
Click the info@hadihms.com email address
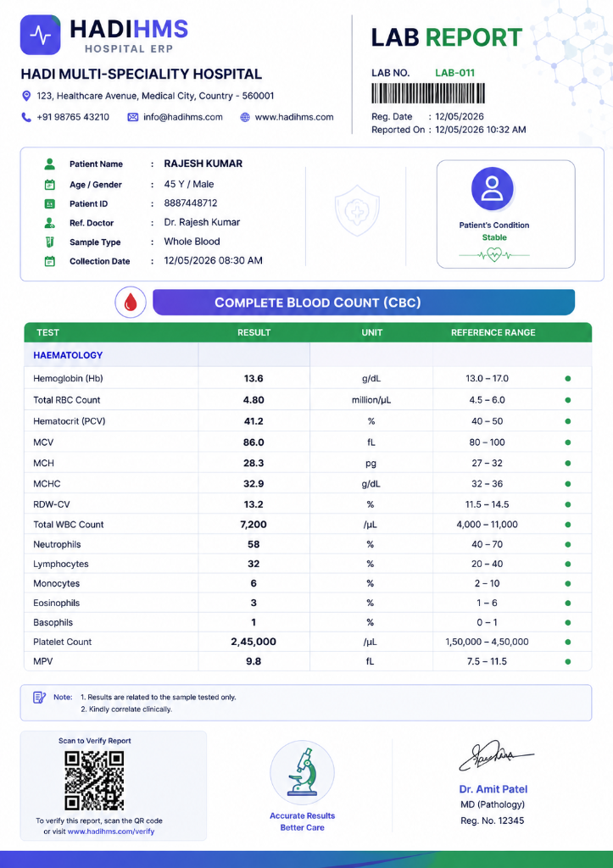(183, 117)
